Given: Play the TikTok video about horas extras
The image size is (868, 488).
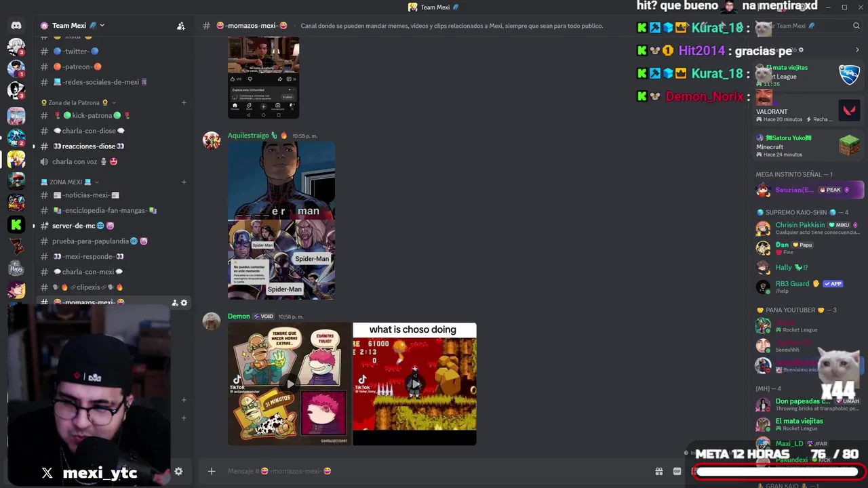Looking at the screenshot, I should [x=290, y=384].
